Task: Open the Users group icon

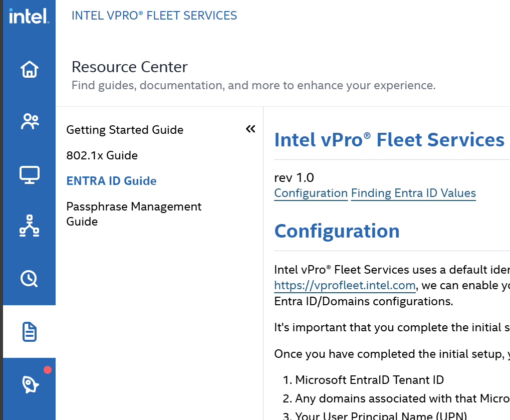Action: (x=30, y=122)
